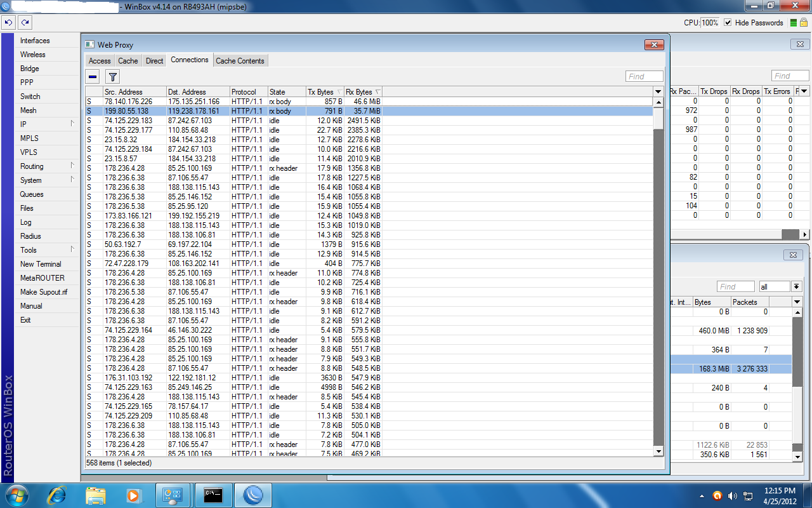Screen dimensions: 812x508
Task: Open Windows Media Player in taskbar
Action: [x=133, y=495]
